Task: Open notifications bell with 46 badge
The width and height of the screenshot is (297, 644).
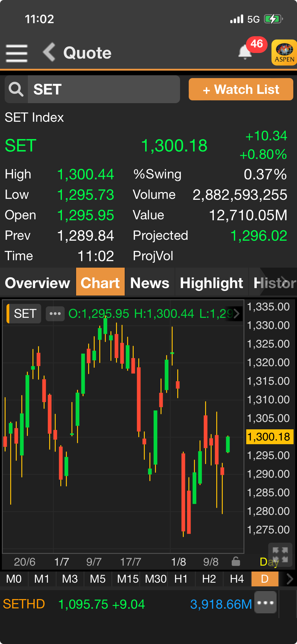Action: click(245, 51)
